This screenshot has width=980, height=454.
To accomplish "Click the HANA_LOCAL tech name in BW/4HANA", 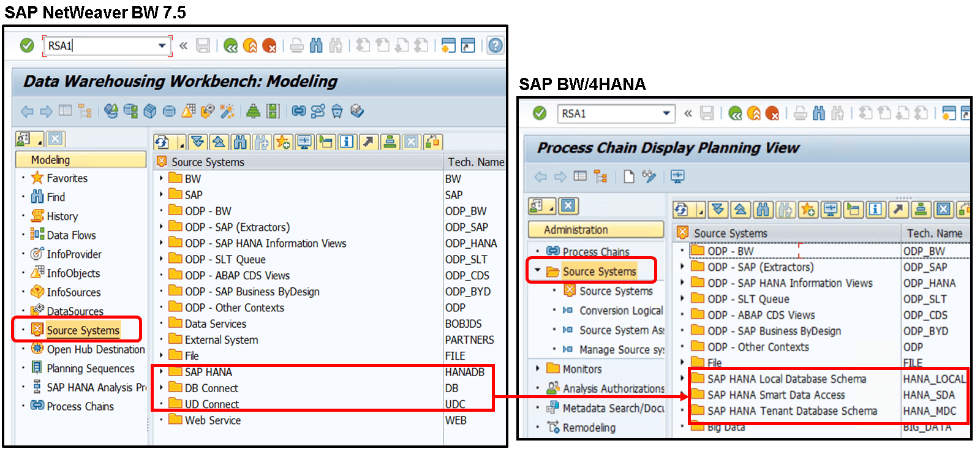I will (x=934, y=379).
